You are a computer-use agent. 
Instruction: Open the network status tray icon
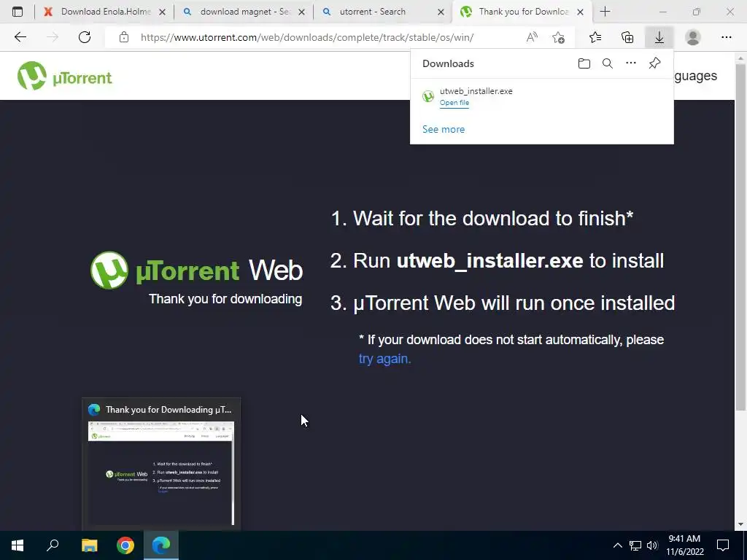[x=635, y=545]
